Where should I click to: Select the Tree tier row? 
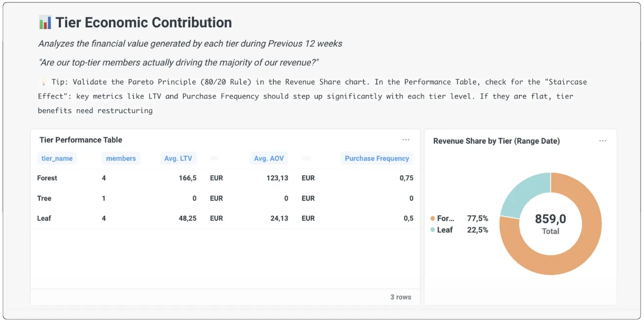(x=44, y=198)
